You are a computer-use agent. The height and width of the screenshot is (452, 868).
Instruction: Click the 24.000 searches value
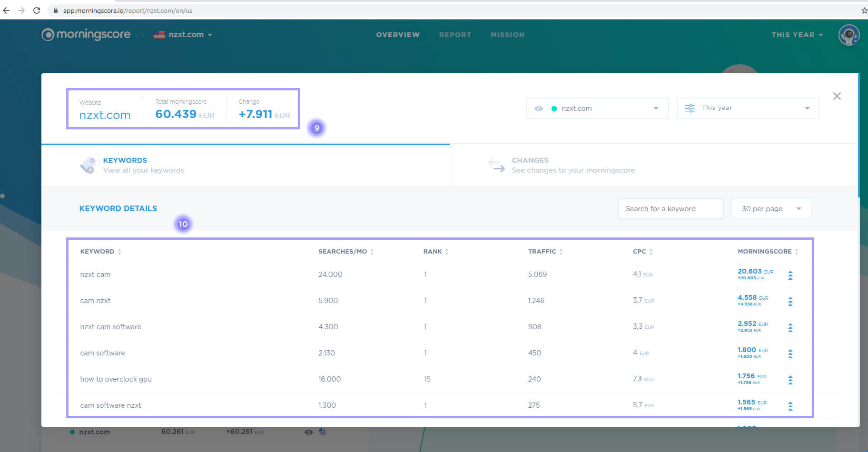[330, 275]
